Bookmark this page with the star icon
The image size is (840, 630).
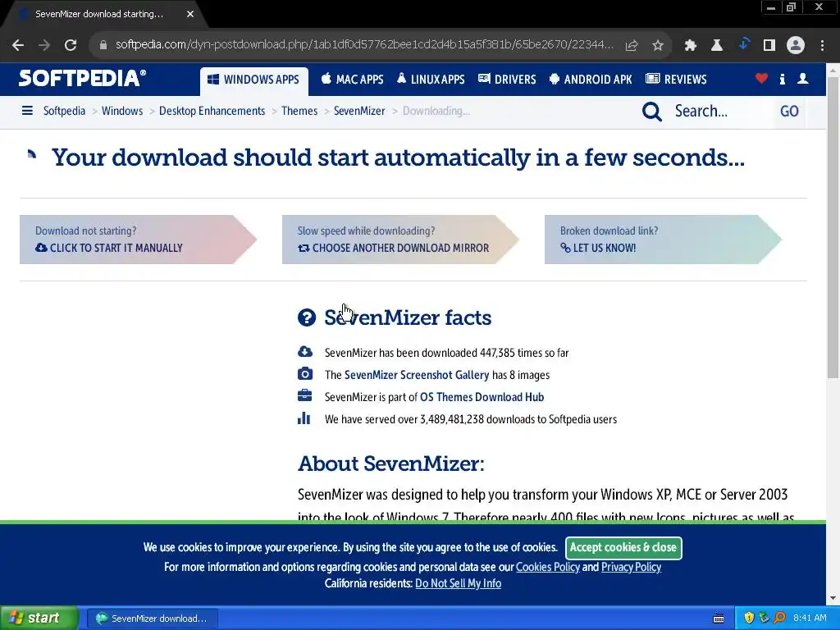tap(658, 45)
